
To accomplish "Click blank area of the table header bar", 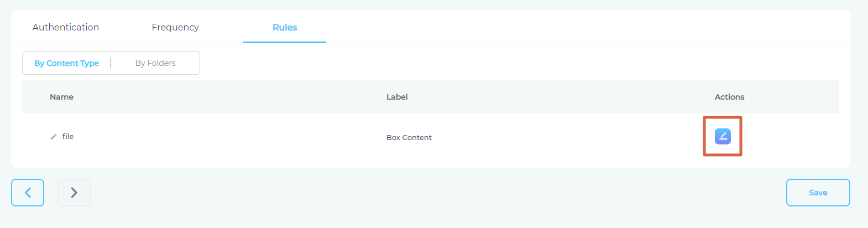I will 553,97.
